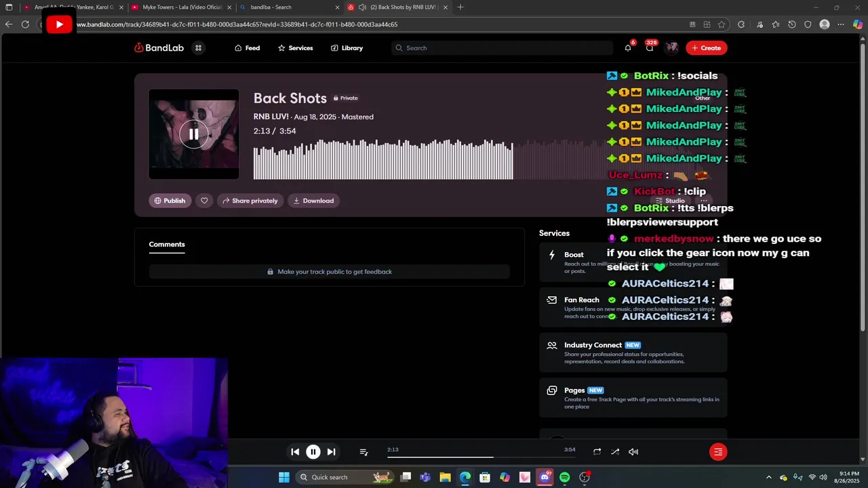Click Make your track public to get feedback
The image size is (868, 488).
[330, 272]
